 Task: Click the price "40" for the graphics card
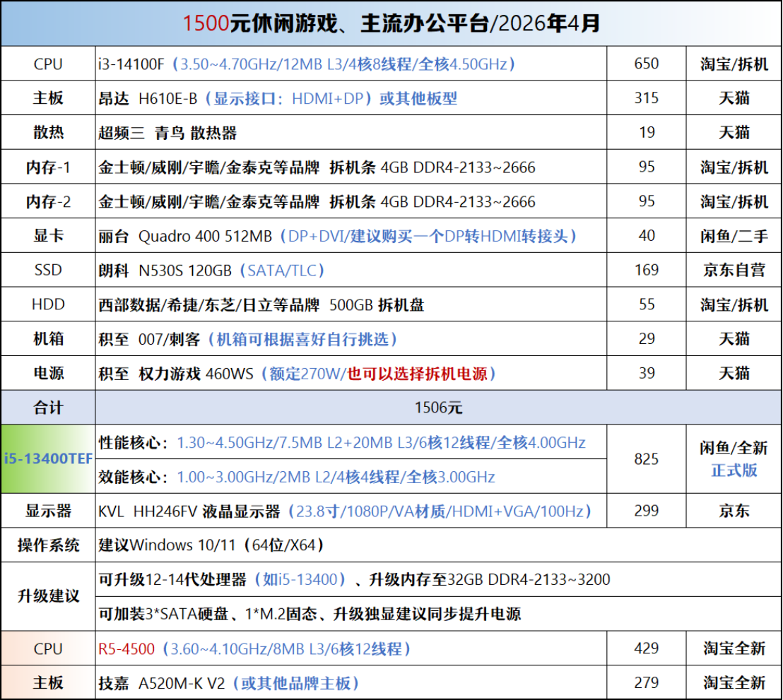[x=647, y=236]
